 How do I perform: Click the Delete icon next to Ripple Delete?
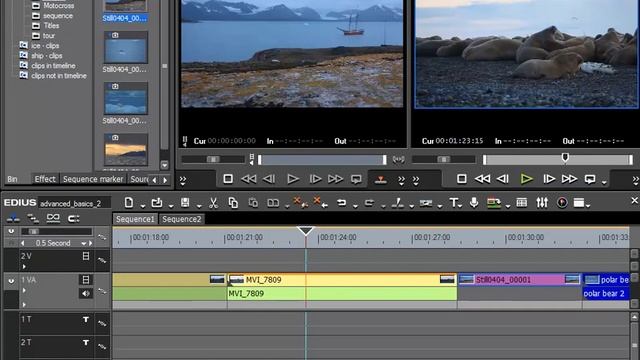pyautogui.click(x=320, y=202)
